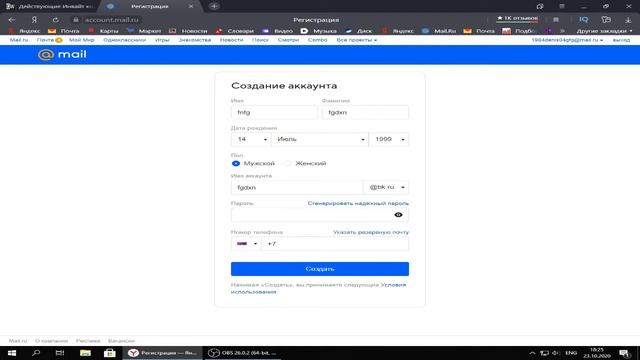
Task: Open the Диск bookmark
Action: point(359,31)
